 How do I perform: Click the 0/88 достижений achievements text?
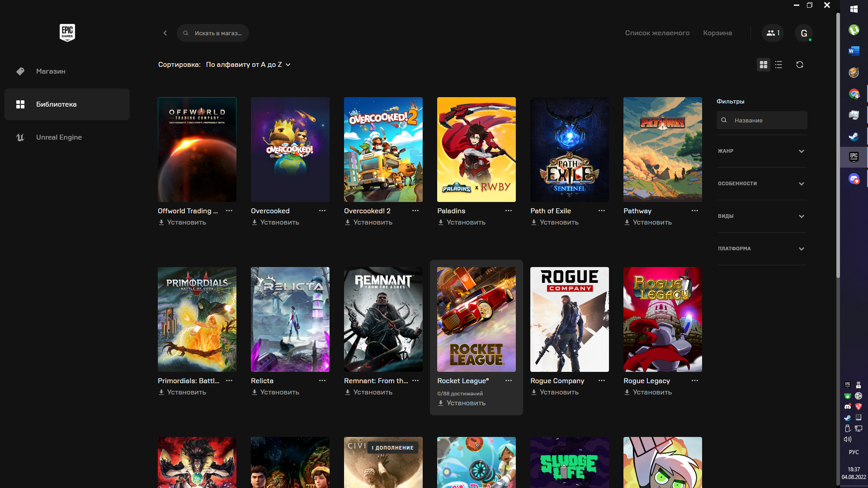click(x=460, y=394)
